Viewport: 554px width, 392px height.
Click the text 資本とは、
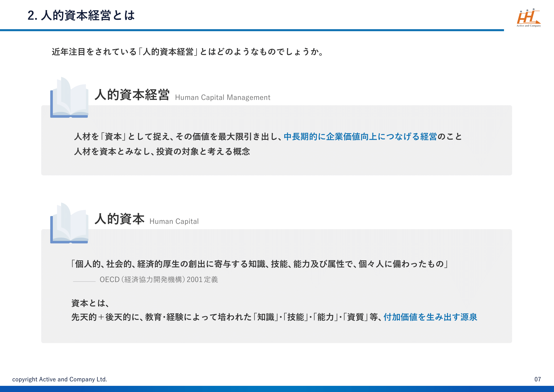(x=90, y=303)
